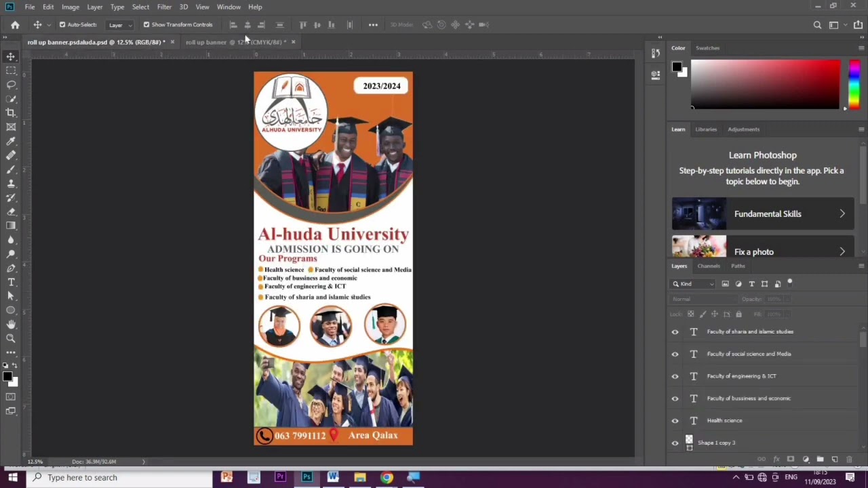Screen dimensions: 868x488
Task: Select the Brush tool
Action: [11, 169]
